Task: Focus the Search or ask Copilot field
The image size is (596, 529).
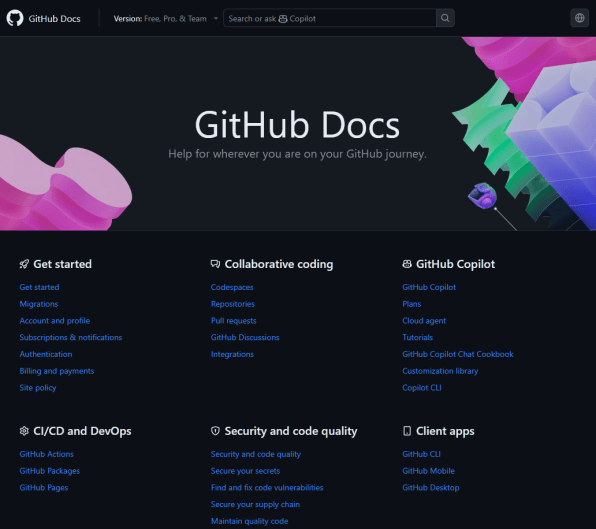Action: pyautogui.click(x=330, y=18)
